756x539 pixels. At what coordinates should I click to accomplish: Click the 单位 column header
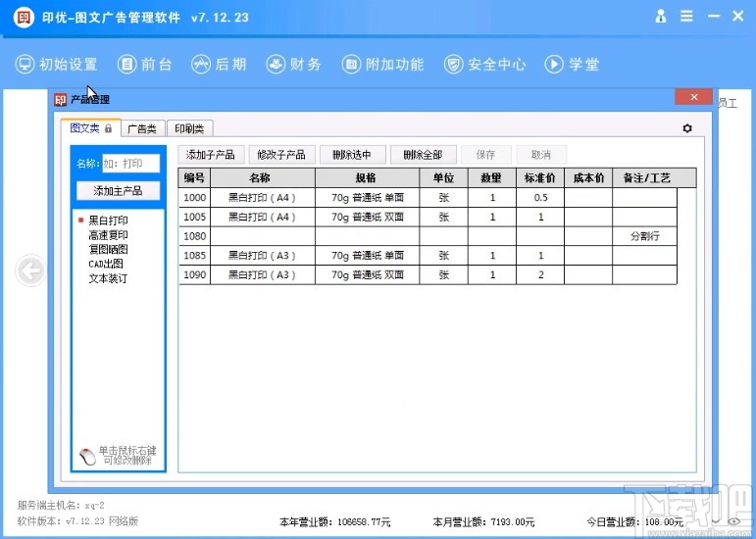tap(443, 177)
